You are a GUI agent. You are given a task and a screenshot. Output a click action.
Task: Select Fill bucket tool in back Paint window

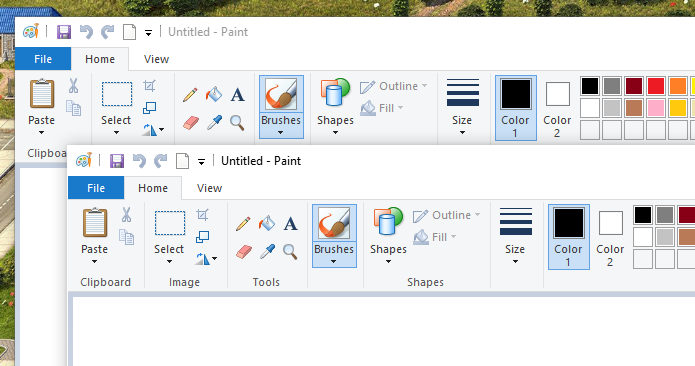coord(214,94)
